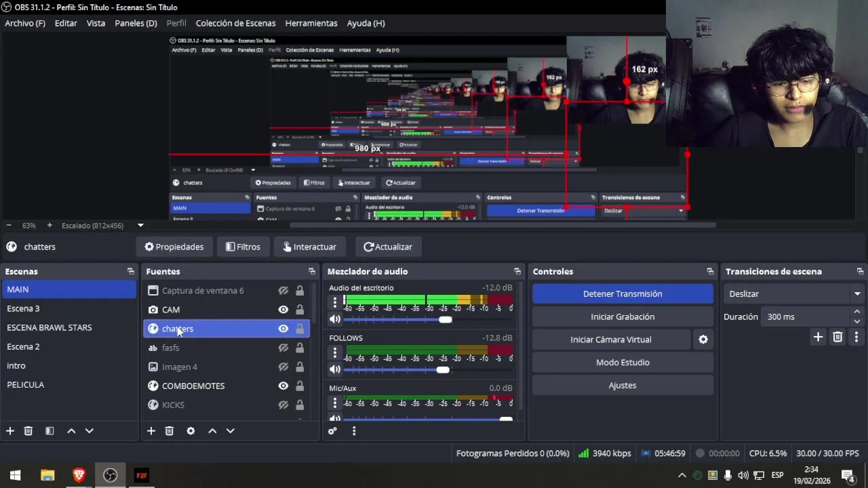
Task: Open Ajustes settings
Action: [x=623, y=386]
